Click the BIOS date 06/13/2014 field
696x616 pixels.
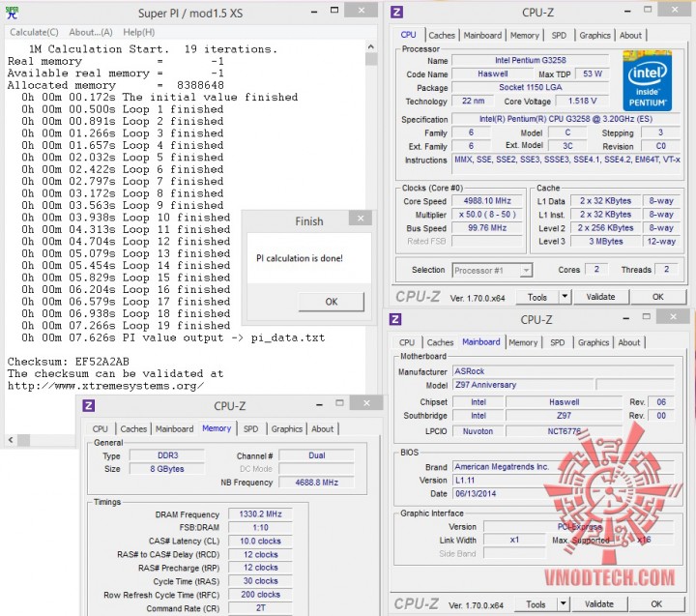tap(564, 493)
